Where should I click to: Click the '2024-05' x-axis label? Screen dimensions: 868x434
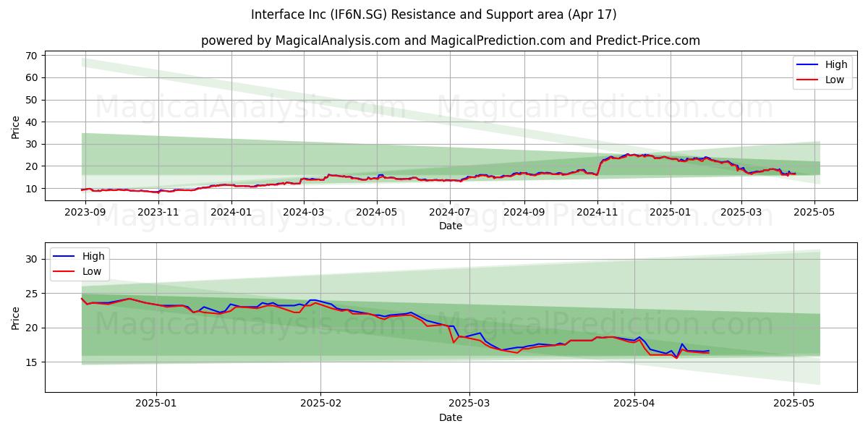[x=377, y=212]
